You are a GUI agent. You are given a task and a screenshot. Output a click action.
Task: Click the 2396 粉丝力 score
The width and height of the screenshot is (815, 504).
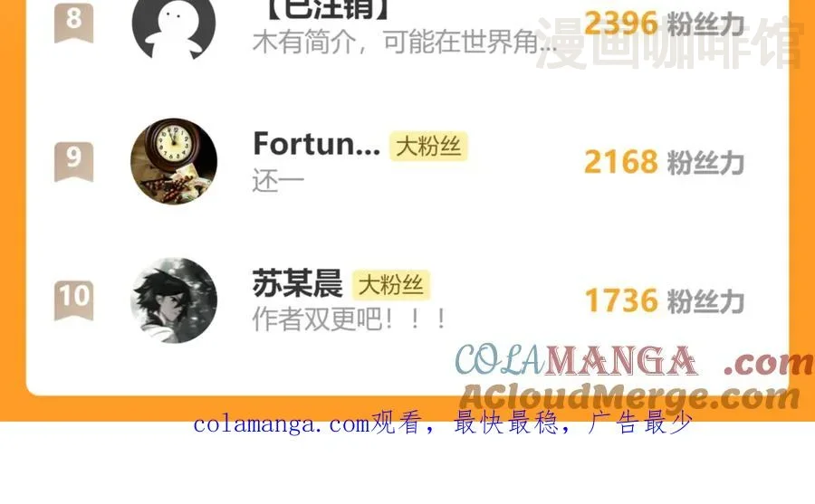pyautogui.click(x=665, y=24)
